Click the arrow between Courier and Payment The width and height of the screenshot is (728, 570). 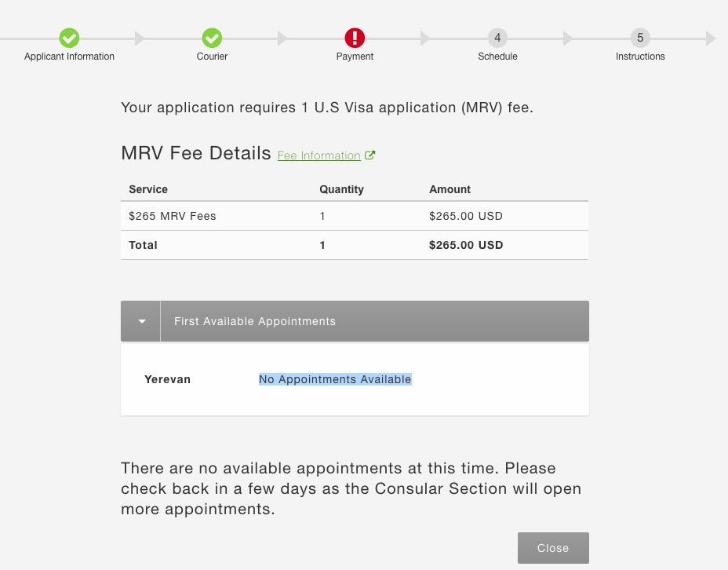click(282, 38)
